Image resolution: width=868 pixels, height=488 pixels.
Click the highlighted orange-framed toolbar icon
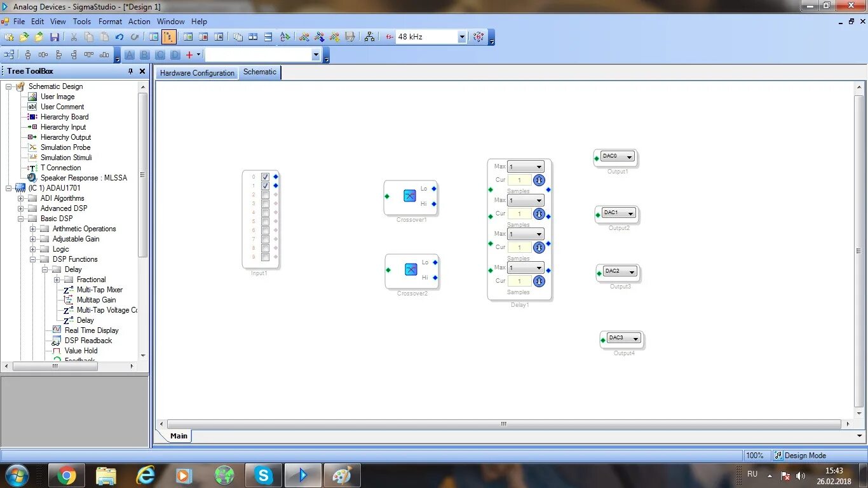pyautogui.click(x=169, y=37)
